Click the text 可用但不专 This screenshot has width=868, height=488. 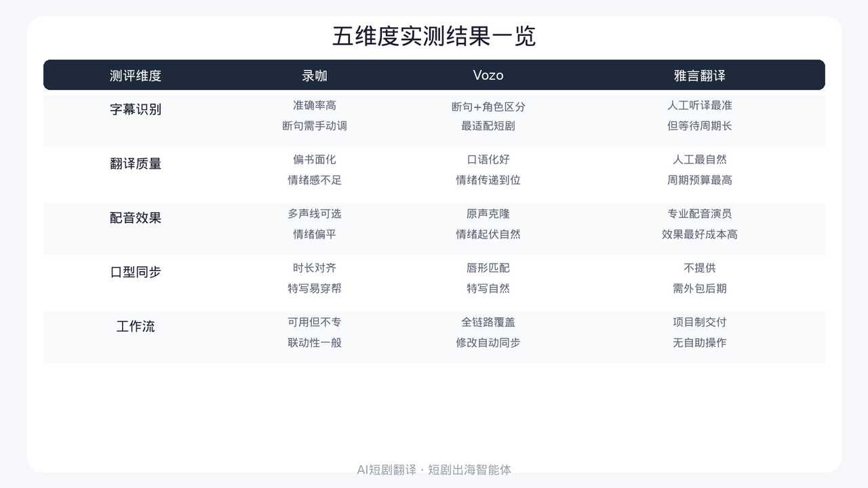point(315,322)
